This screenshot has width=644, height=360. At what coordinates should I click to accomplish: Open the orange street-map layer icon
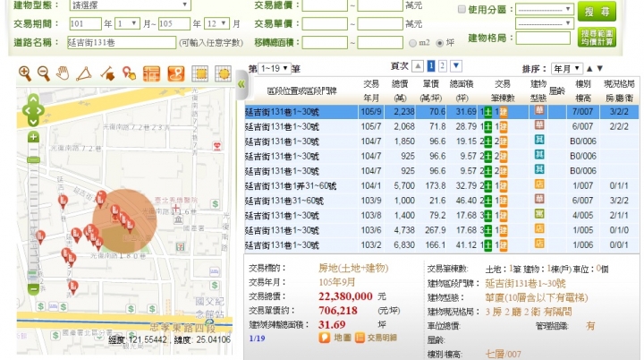point(151,73)
